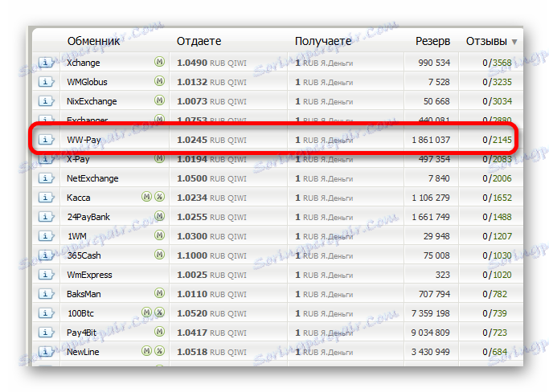Open the NewLine exchanger link

[83, 352]
